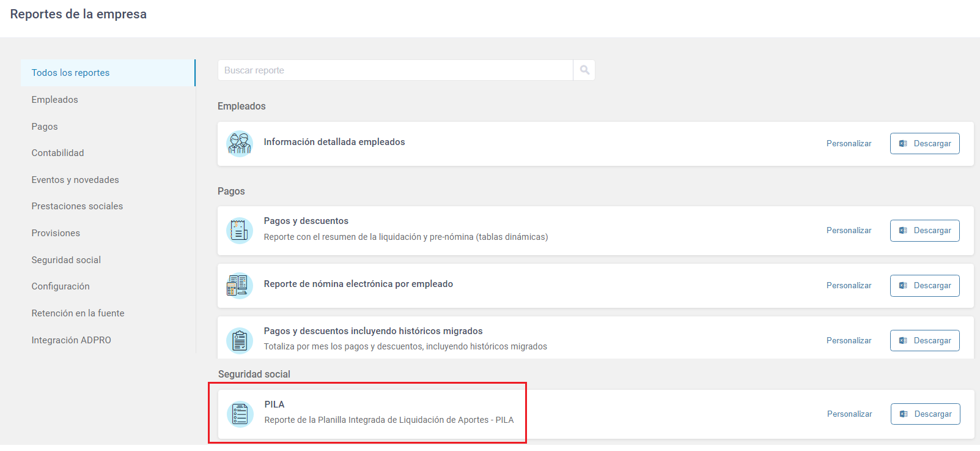980x451 pixels.
Task: Click the Empleados section heading above reports
Action: [x=241, y=106]
